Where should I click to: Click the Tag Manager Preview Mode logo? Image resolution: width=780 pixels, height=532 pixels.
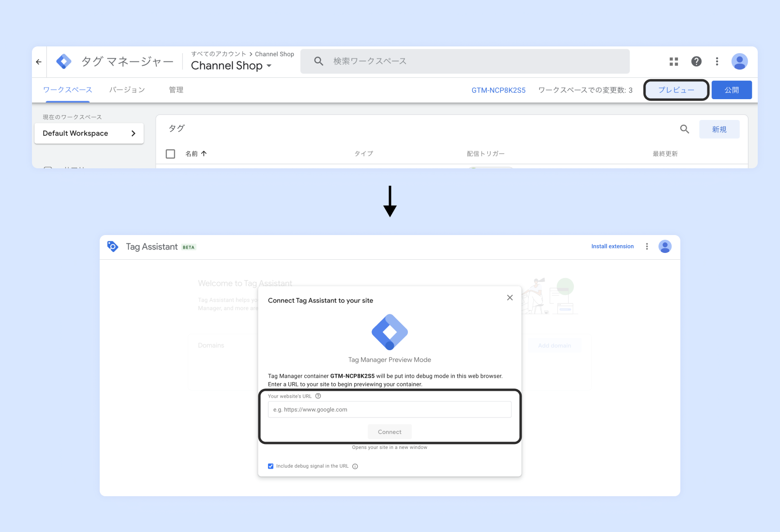click(x=390, y=332)
